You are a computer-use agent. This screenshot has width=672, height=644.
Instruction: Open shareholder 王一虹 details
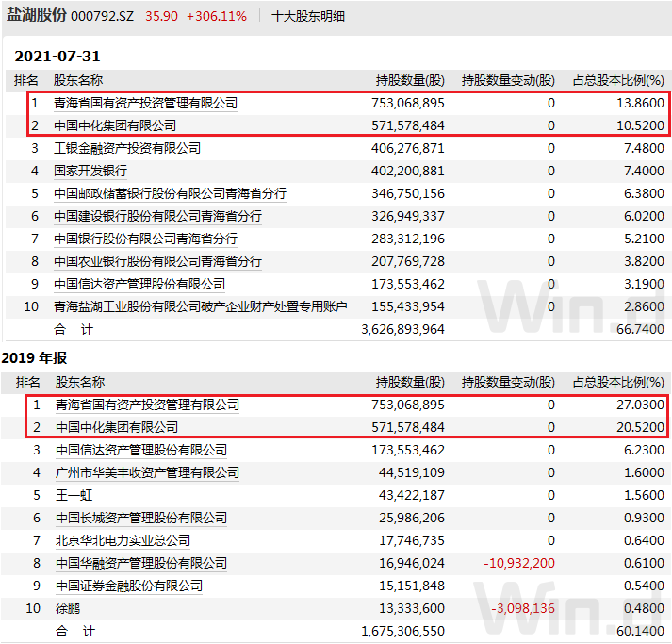(74, 495)
